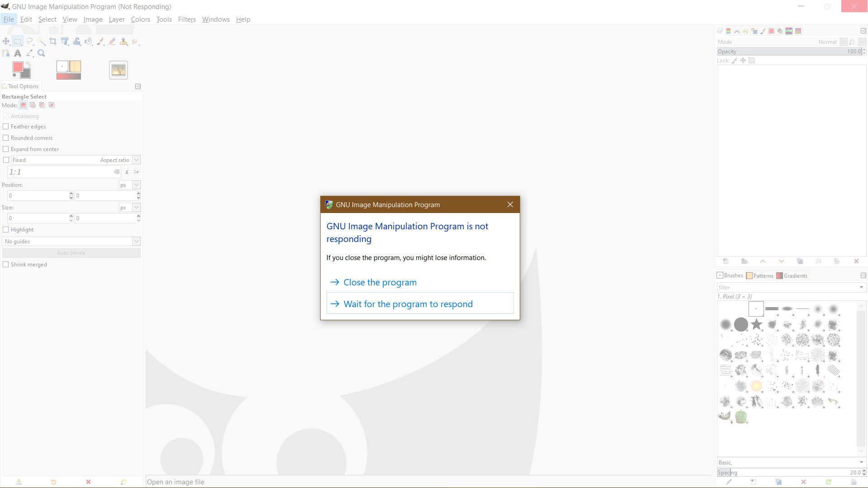Select the Smudge tool
This screenshot has height=488, width=868.
click(135, 42)
